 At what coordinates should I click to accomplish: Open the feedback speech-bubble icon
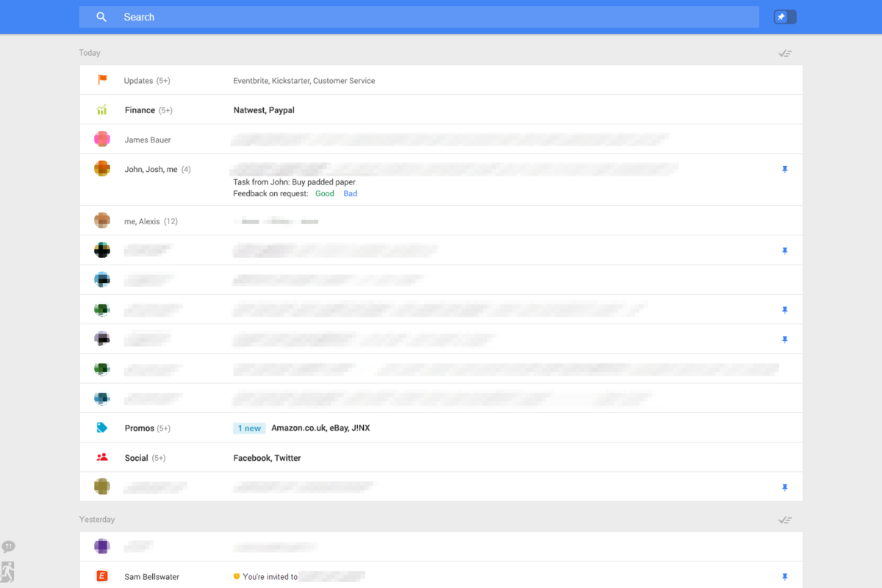pos(9,546)
